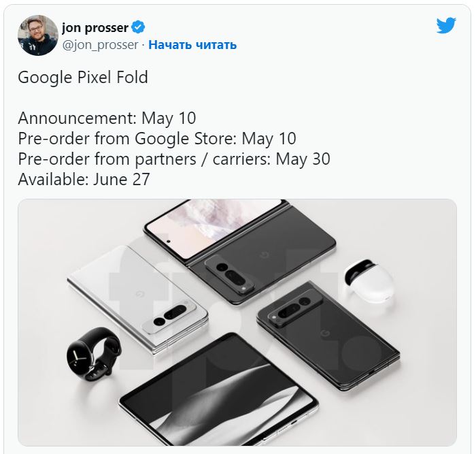Open the @jon_prosser handle link
This screenshot has height=454, width=476.
(x=100, y=45)
